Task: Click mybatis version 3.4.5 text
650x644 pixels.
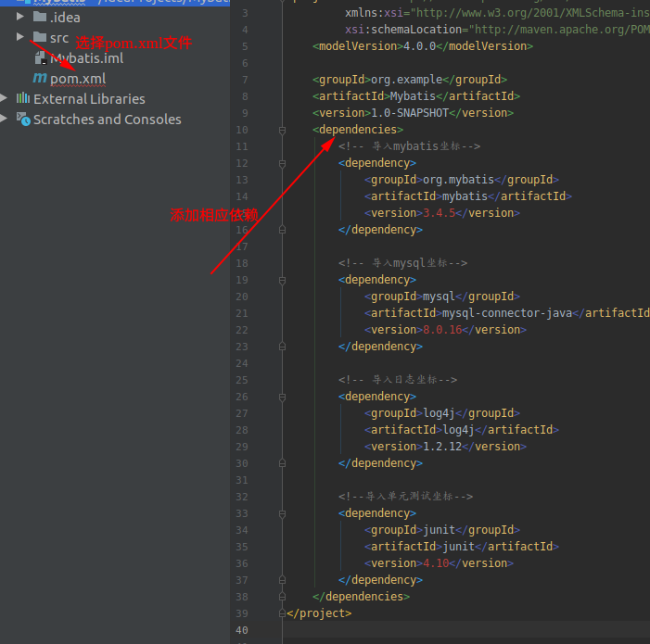Action: [439, 213]
